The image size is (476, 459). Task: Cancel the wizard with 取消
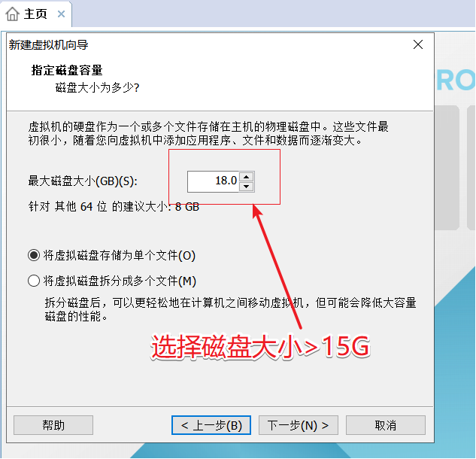(386, 425)
